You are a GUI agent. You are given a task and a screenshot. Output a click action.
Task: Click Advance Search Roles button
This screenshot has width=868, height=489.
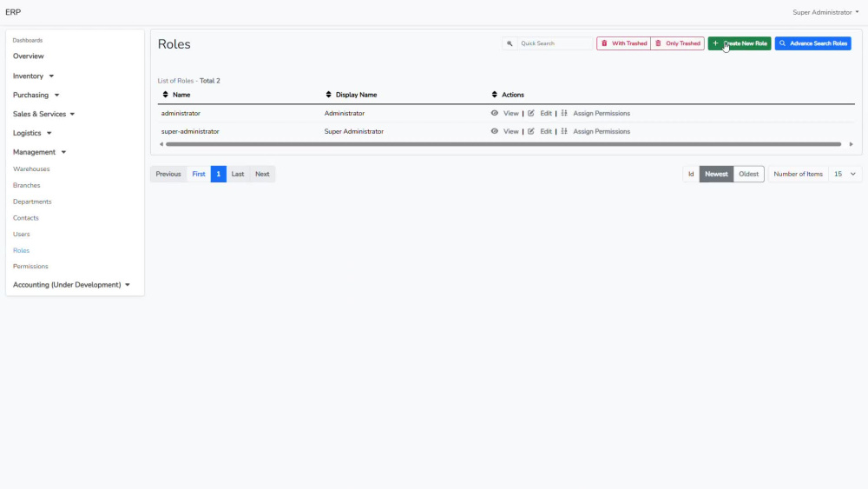[812, 43]
